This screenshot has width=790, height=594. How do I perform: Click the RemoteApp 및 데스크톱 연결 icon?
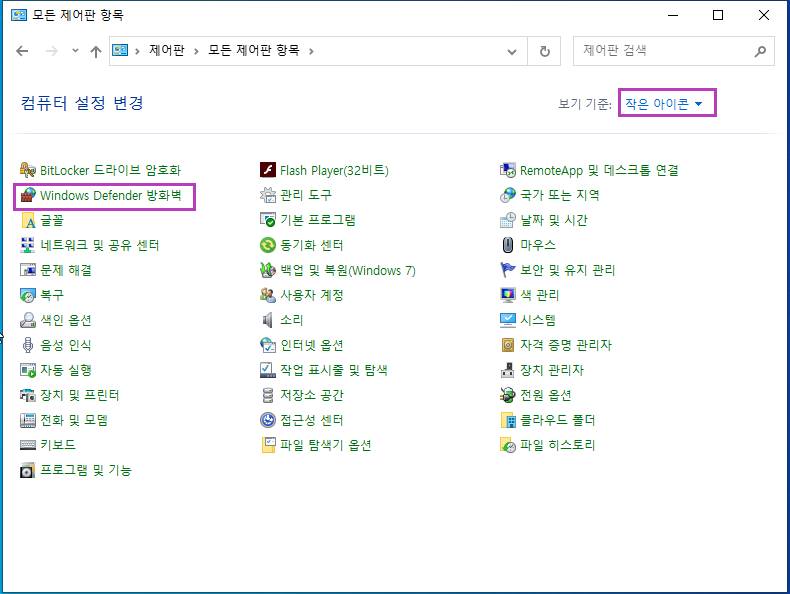(508, 170)
